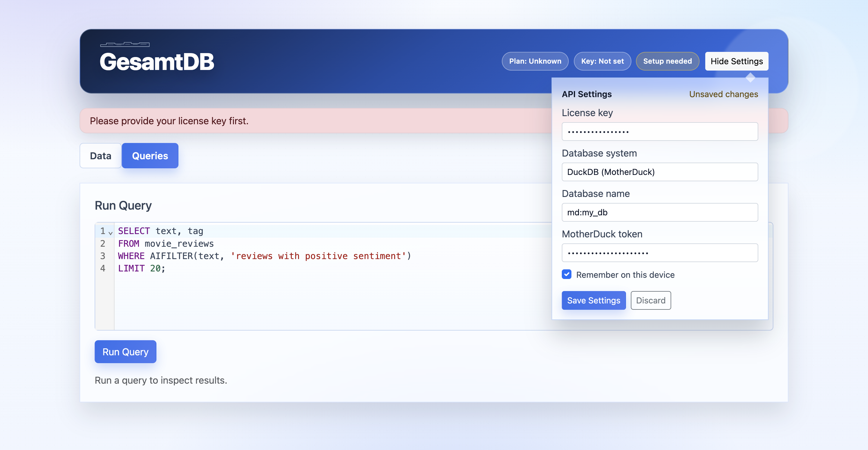Collapse the code fold on line 1

pos(111,233)
